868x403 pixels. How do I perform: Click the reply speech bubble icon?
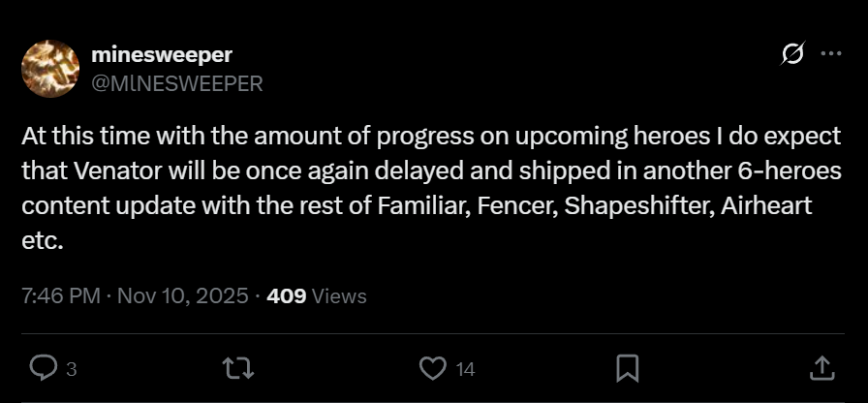(44, 368)
